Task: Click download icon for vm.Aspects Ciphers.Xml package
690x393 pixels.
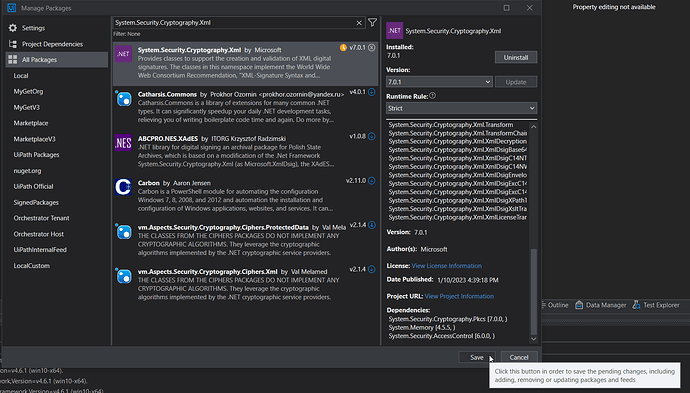Action: coord(372,269)
